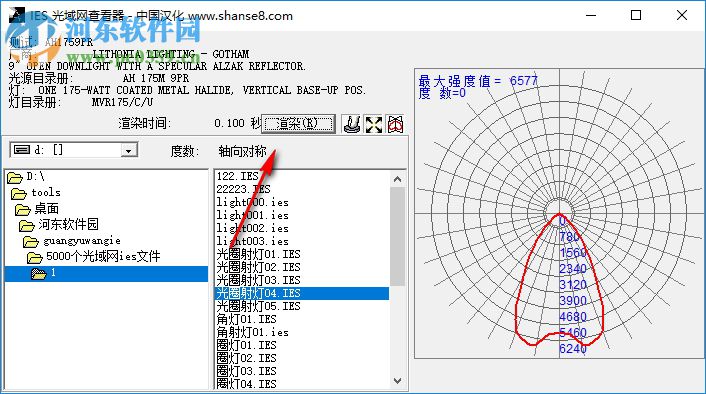The height and width of the screenshot is (394, 706).
Task: Select file 22223.IES
Action: point(243,189)
